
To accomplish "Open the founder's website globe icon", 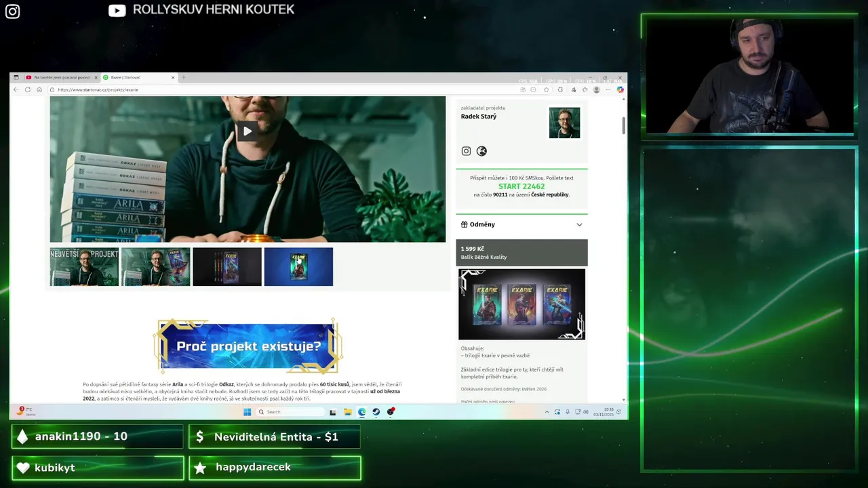I will pos(481,151).
